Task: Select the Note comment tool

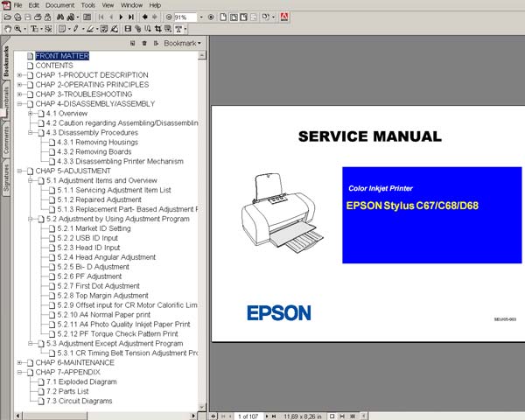Action: (62, 29)
